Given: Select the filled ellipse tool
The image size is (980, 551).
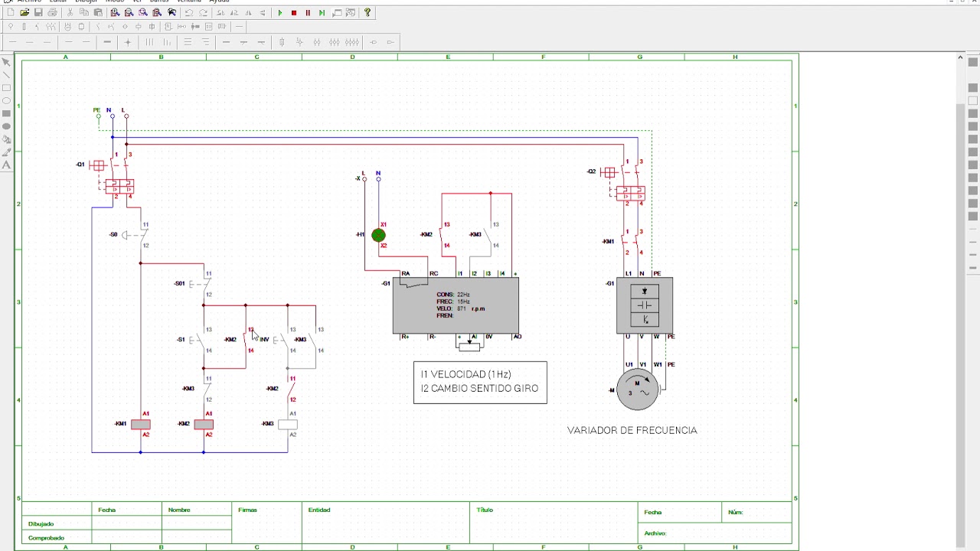Looking at the screenshot, I should 6,126.
